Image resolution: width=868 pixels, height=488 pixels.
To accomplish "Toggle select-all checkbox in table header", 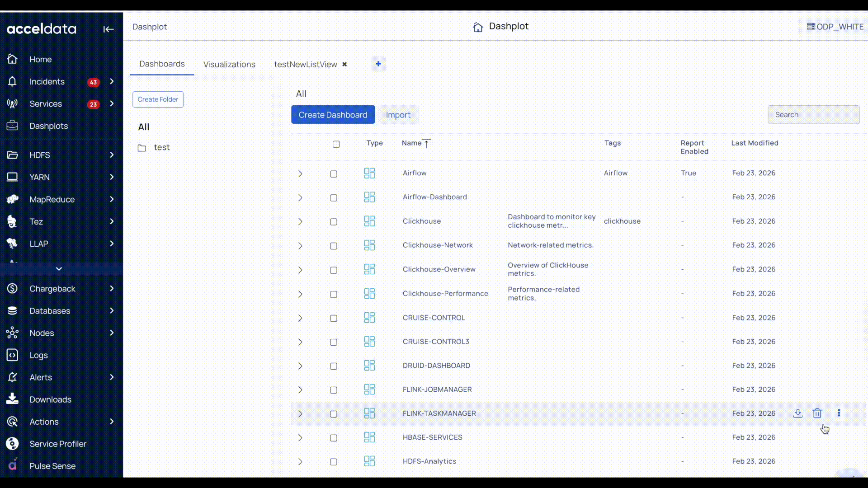I will click(336, 144).
